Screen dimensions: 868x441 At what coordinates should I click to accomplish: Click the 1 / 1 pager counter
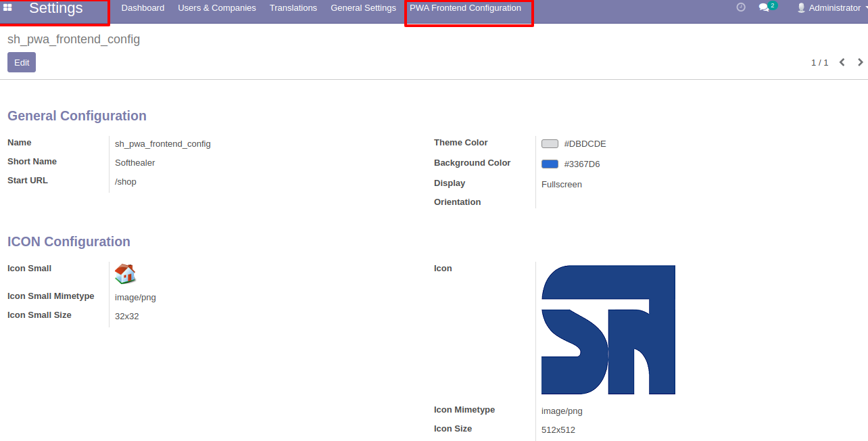[x=819, y=62]
